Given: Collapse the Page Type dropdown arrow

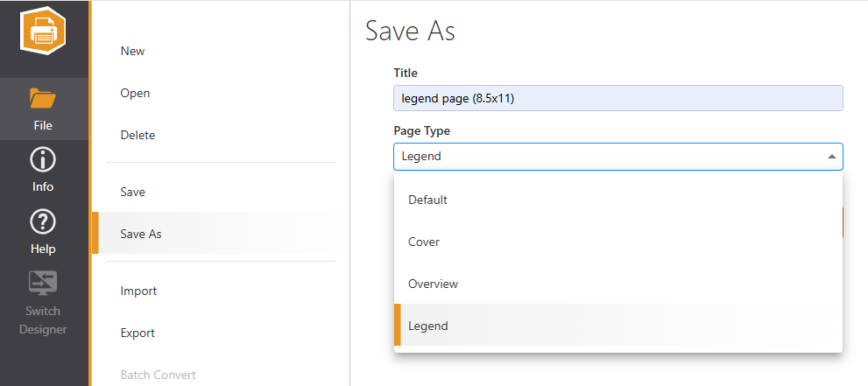Looking at the screenshot, I should (831, 157).
